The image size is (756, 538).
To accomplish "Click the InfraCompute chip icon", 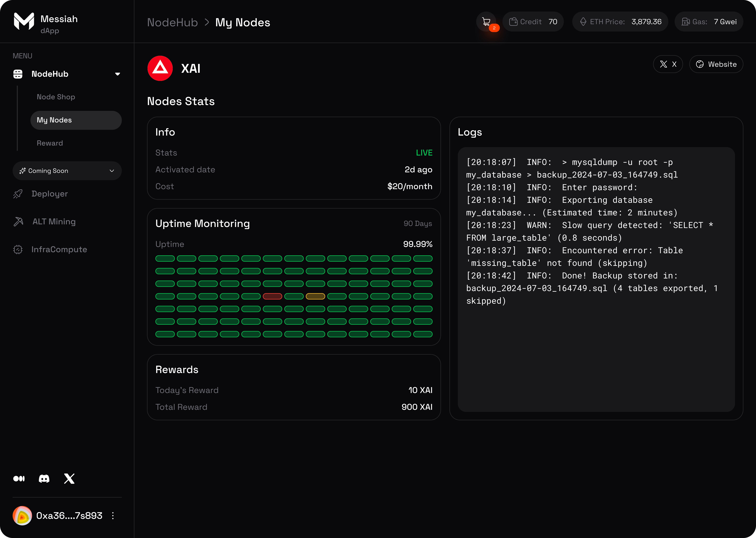I will coord(18,249).
